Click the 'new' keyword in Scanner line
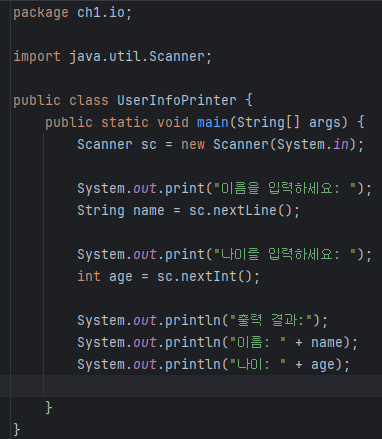Image resolution: width=382 pixels, height=439 pixels. click(193, 145)
